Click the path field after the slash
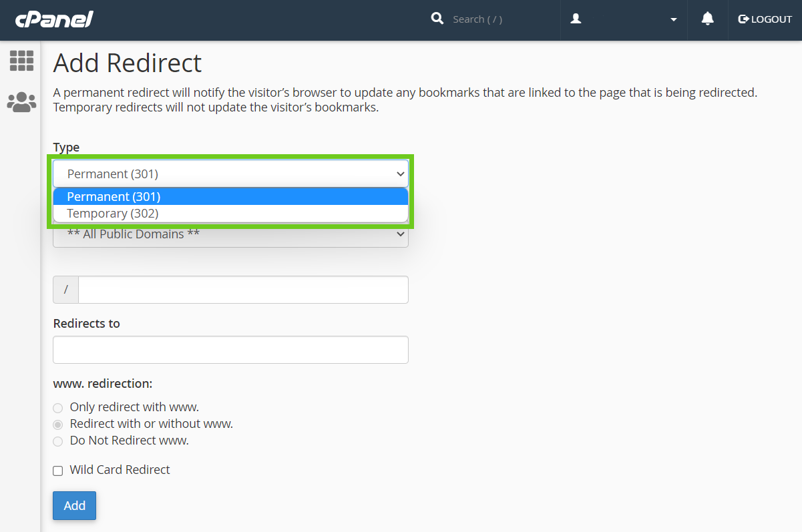 (243, 290)
